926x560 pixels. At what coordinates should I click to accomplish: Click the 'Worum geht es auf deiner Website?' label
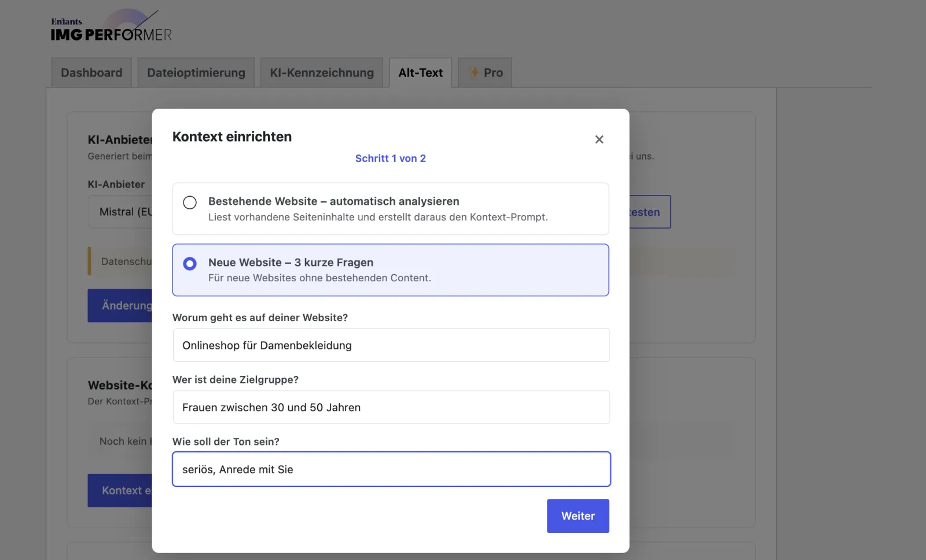point(260,318)
